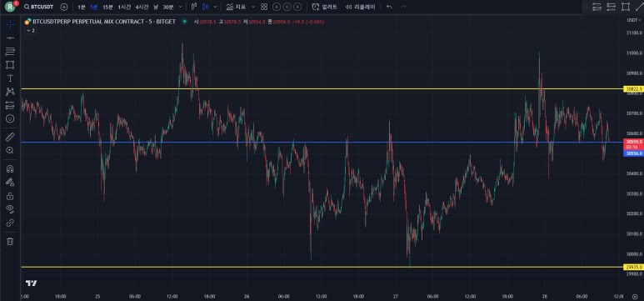Select the yellow 30822.5 price label
The height and width of the screenshot is (301, 644).
633,89
